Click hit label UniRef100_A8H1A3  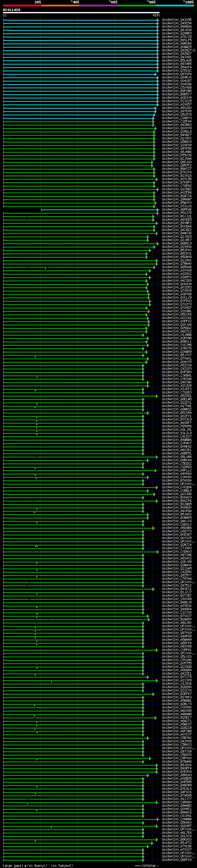[177, 775]
